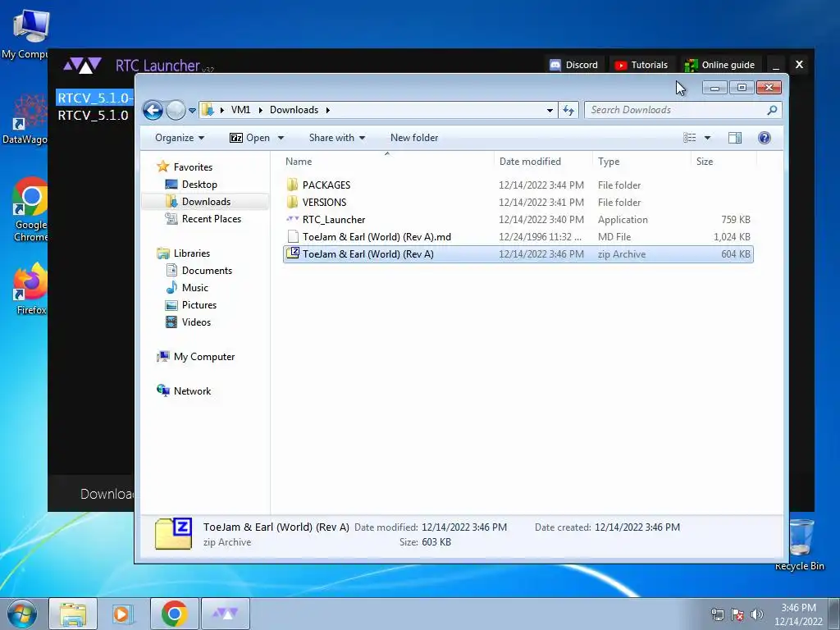The width and height of the screenshot is (840, 630).
Task: Open the selected zip with Open button
Action: point(249,138)
